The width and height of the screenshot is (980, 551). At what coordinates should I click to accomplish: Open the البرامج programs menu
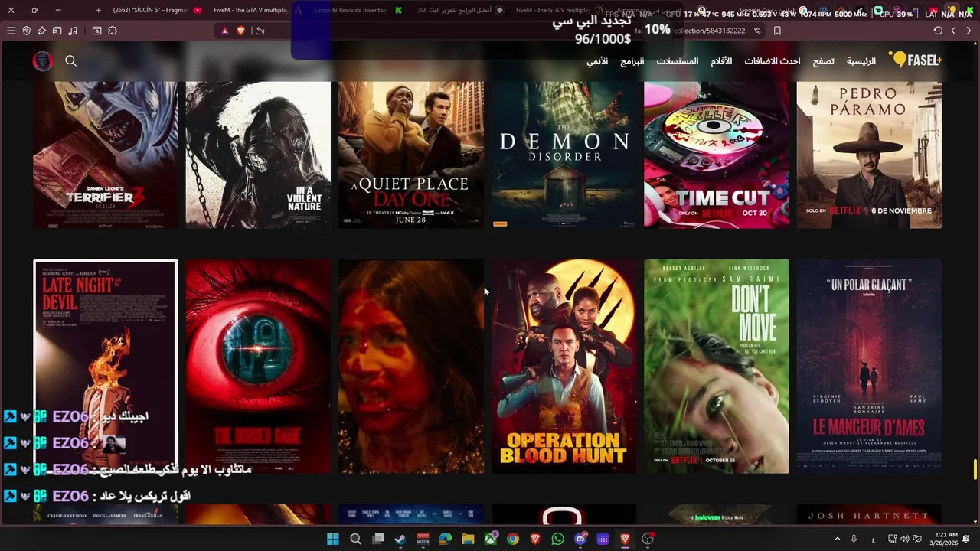tap(632, 60)
